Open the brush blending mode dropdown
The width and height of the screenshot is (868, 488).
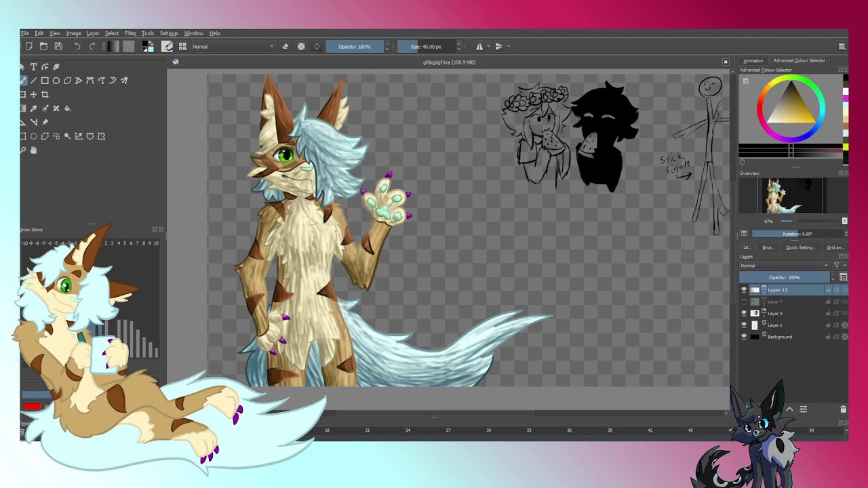(233, 47)
